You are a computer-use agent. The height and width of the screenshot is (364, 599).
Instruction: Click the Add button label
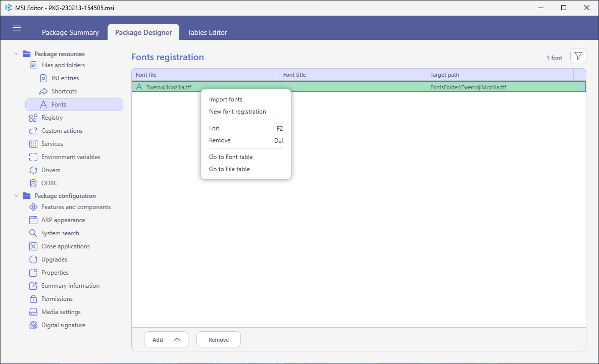[x=158, y=340]
